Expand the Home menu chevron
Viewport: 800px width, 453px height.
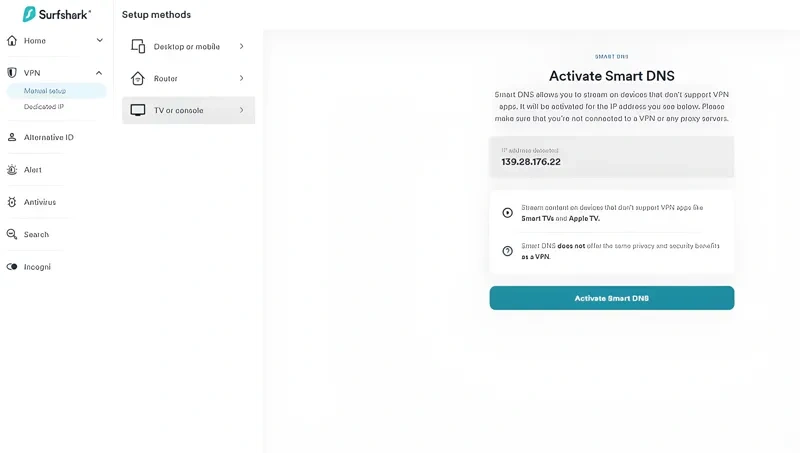[x=99, y=41]
